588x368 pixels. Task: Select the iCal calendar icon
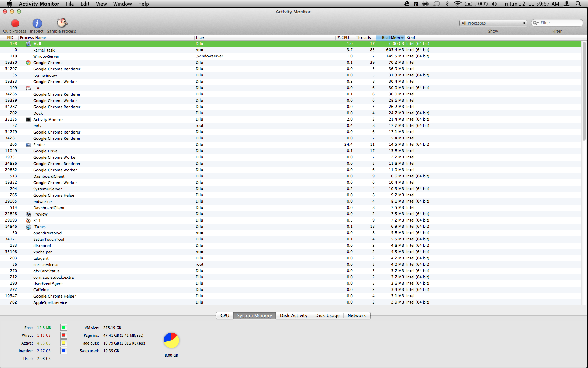(x=28, y=88)
